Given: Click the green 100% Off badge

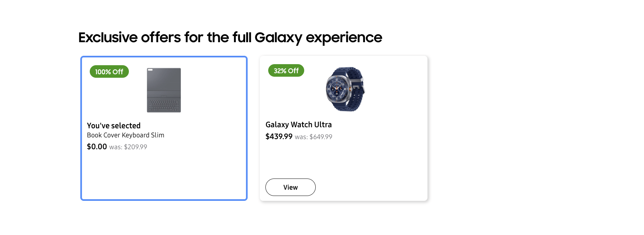Looking at the screenshot, I should (109, 72).
